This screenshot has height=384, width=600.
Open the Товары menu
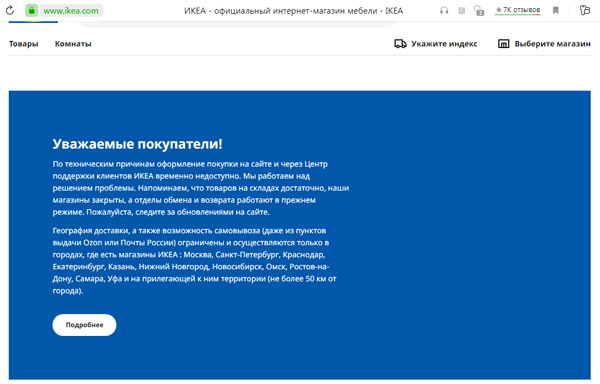[x=24, y=44]
